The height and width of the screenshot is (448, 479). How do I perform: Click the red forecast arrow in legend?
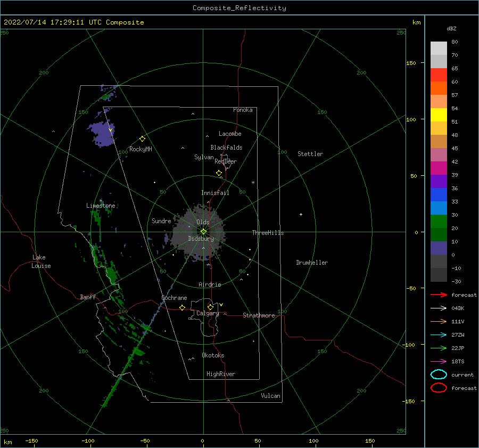pyautogui.click(x=439, y=295)
